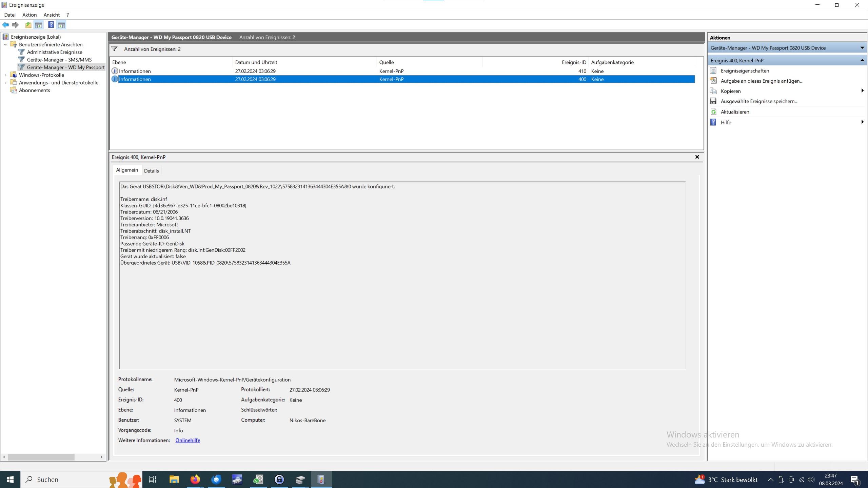Viewport: 868px width, 488px height.
Task: Open the Datei menu
Action: tap(10, 15)
